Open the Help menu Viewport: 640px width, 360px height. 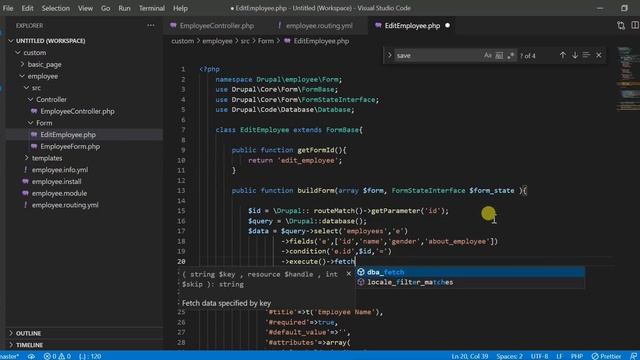[x=180, y=8]
